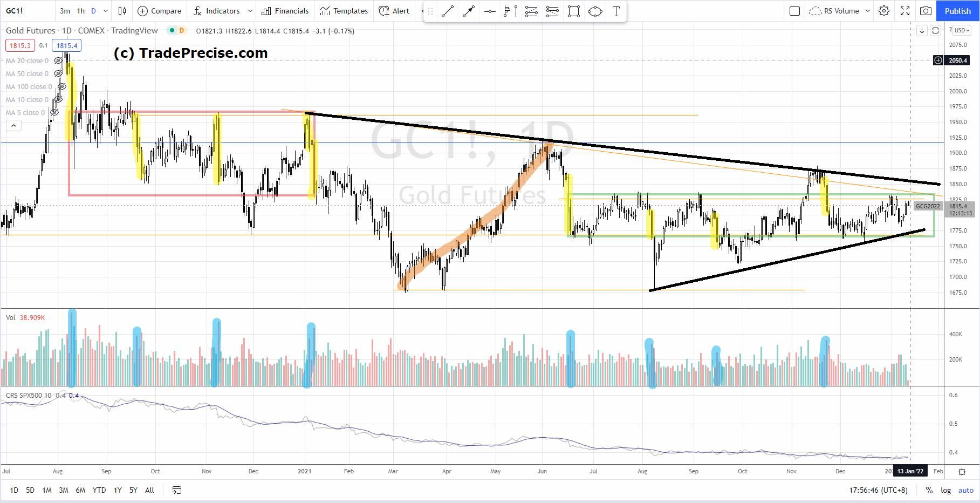Open the RS Volume template dropdown
The image size is (980, 503).
[x=868, y=11]
